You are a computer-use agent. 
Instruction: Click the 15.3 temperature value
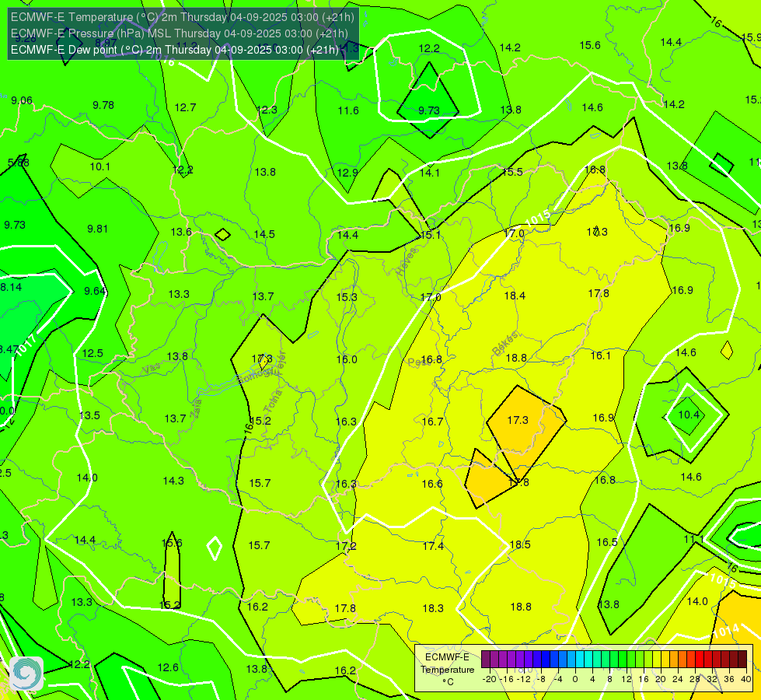point(347,297)
